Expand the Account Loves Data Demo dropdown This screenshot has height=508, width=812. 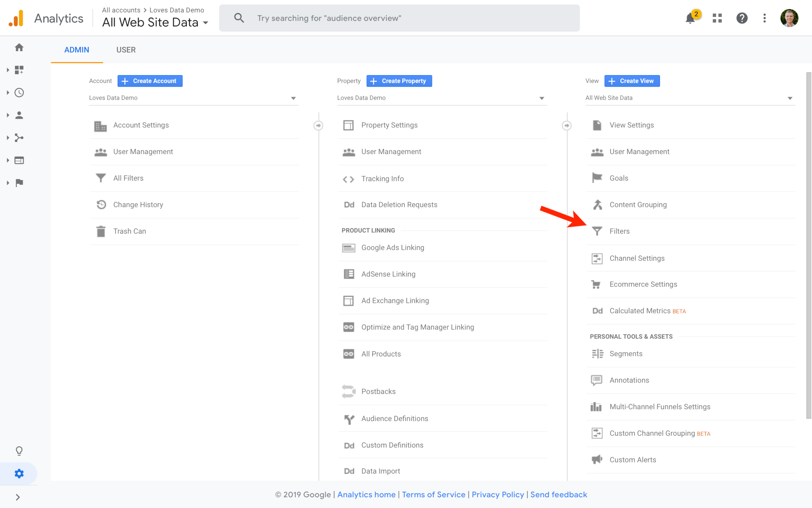(194, 98)
